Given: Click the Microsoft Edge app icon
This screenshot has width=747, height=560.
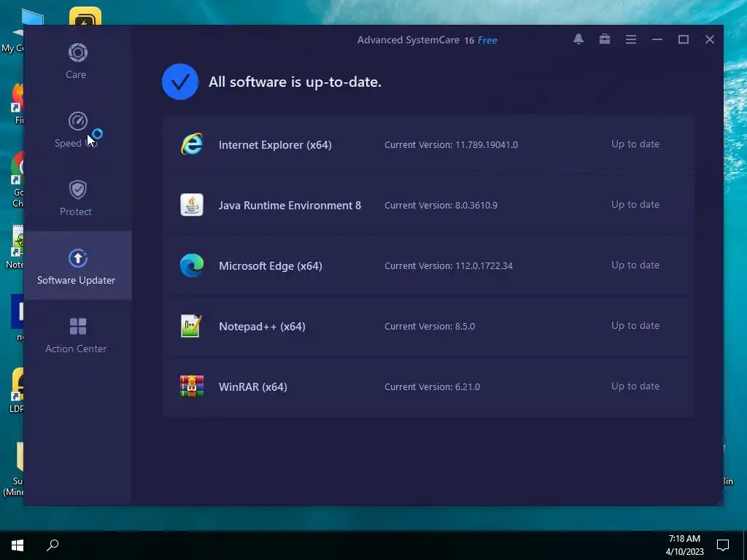Looking at the screenshot, I should (192, 265).
